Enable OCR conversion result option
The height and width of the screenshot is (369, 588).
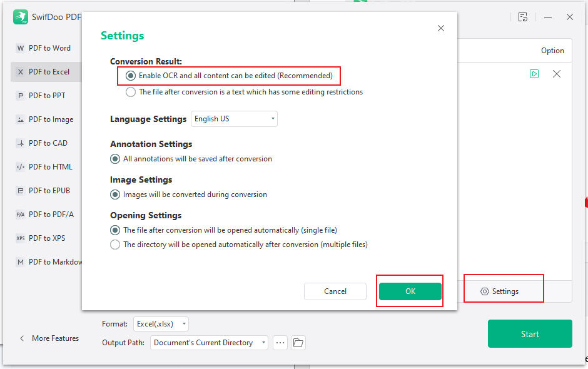pyautogui.click(x=130, y=75)
